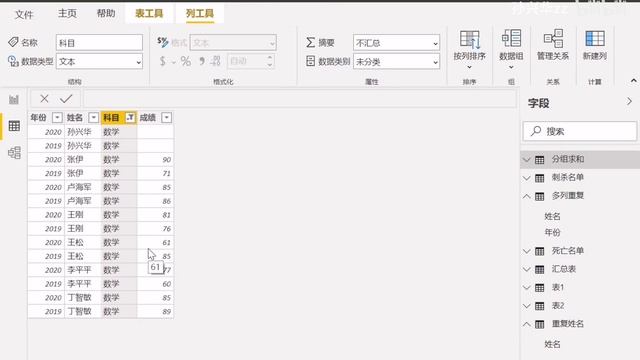The image size is (640, 360).
Task: Commit formula with the checkmark icon
Action: click(x=66, y=98)
